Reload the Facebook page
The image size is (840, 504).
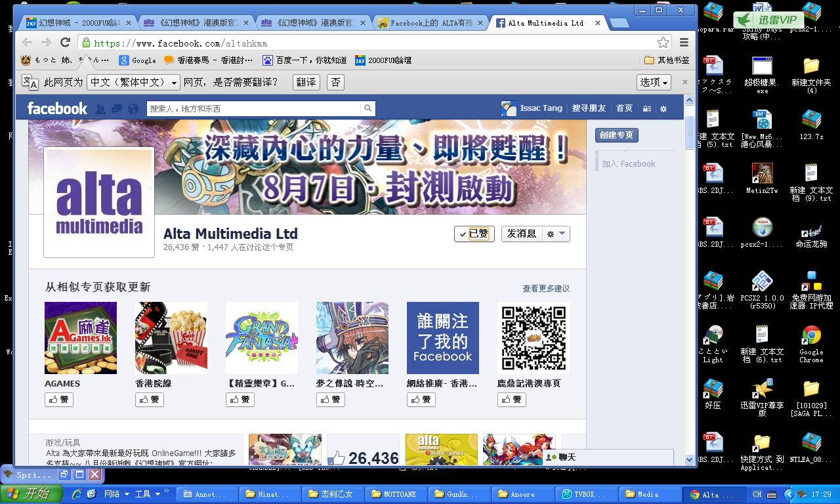pos(65,43)
